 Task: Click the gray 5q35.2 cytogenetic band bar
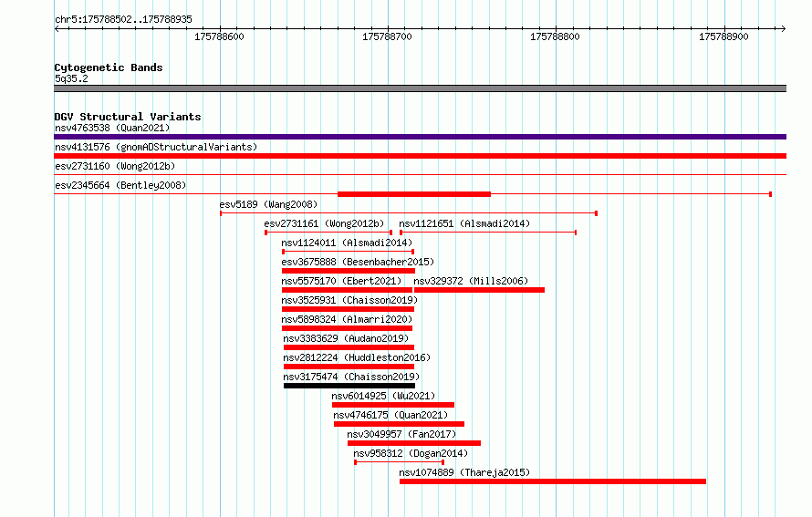click(x=420, y=88)
